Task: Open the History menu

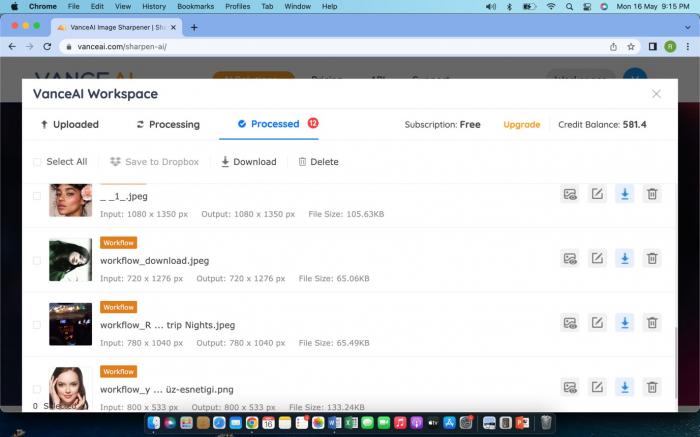Action: pos(154,6)
